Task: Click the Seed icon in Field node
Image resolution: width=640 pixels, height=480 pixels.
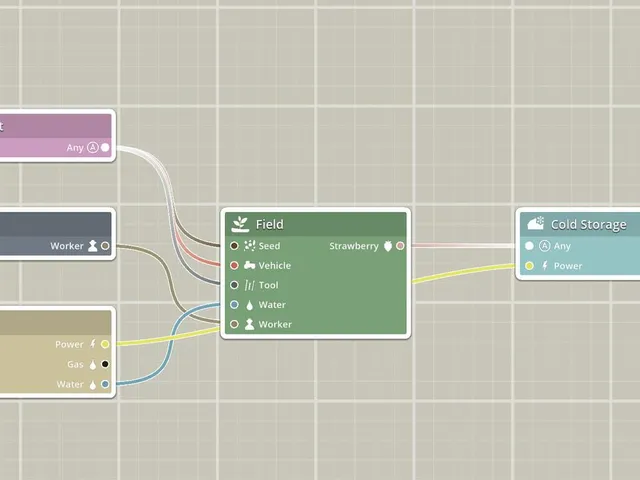Action: click(x=249, y=246)
